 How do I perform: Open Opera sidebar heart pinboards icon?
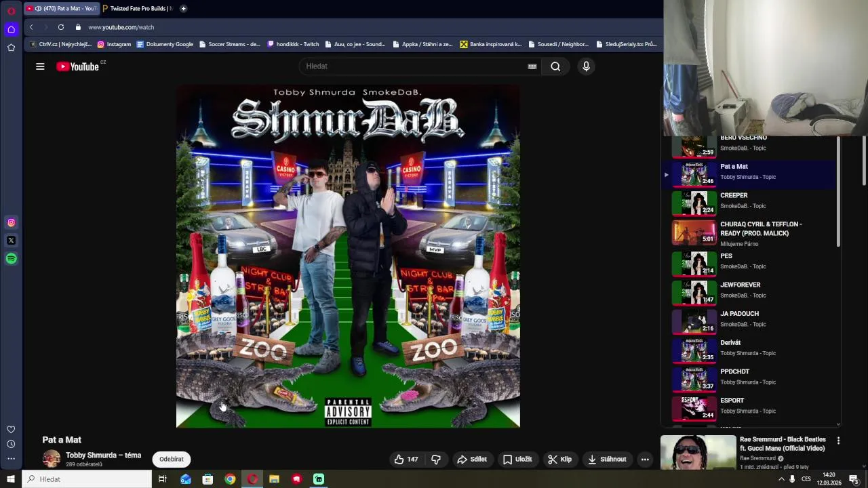tap(11, 430)
